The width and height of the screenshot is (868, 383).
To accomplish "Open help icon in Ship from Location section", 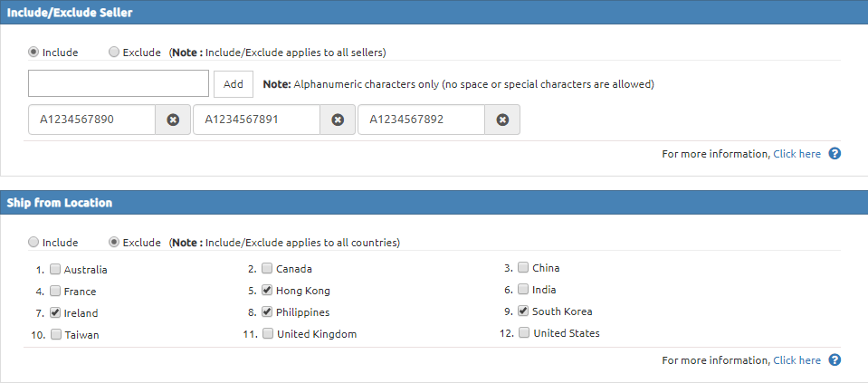I will click(x=835, y=360).
